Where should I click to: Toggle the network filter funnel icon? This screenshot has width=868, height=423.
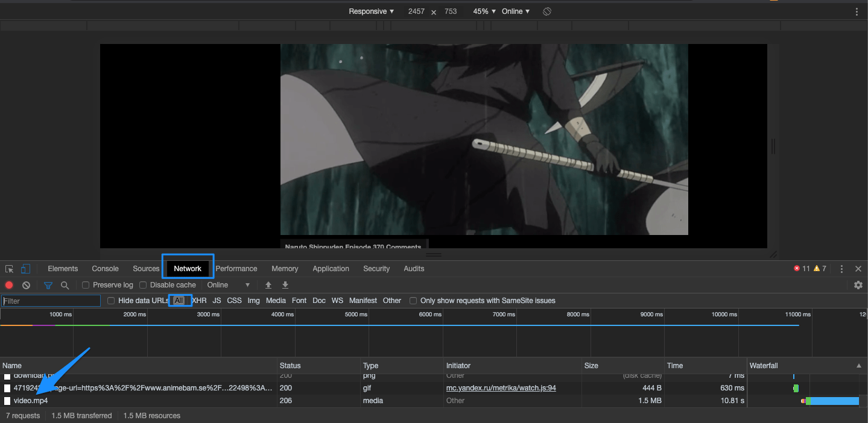tap(48, 285)
